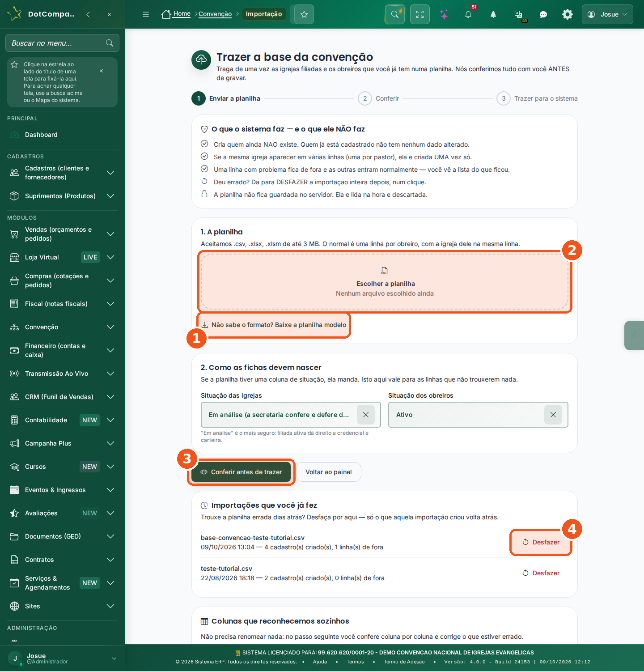Click the Escolher a planilha upload area

click(x=385, y=282)
